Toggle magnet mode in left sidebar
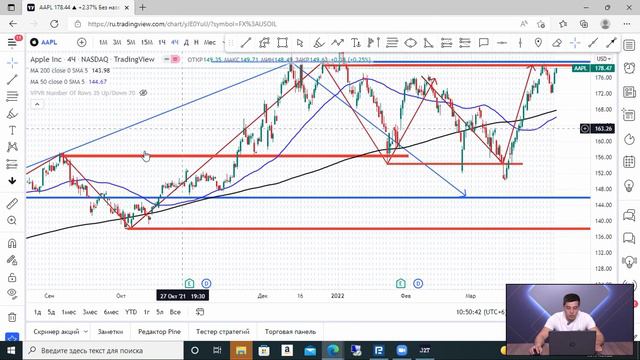Image resolution: width=640 pixels, height=360 pixels. coord(12,243)
